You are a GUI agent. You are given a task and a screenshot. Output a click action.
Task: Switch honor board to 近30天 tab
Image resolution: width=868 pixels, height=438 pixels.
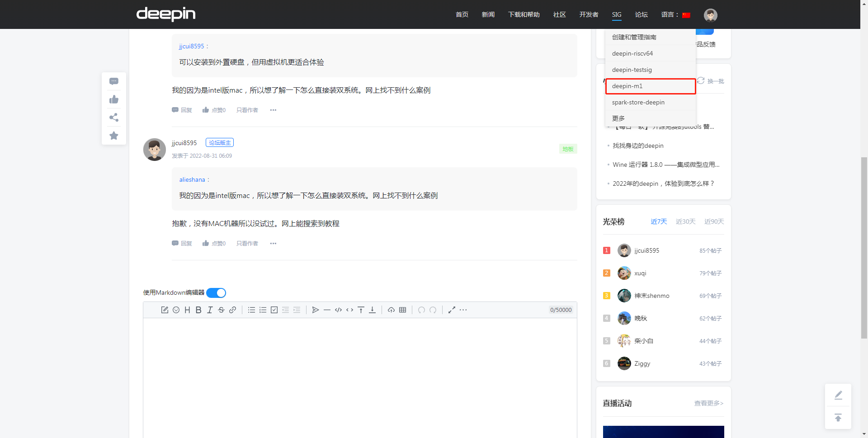pyautogui.click(x=685, y=221)
